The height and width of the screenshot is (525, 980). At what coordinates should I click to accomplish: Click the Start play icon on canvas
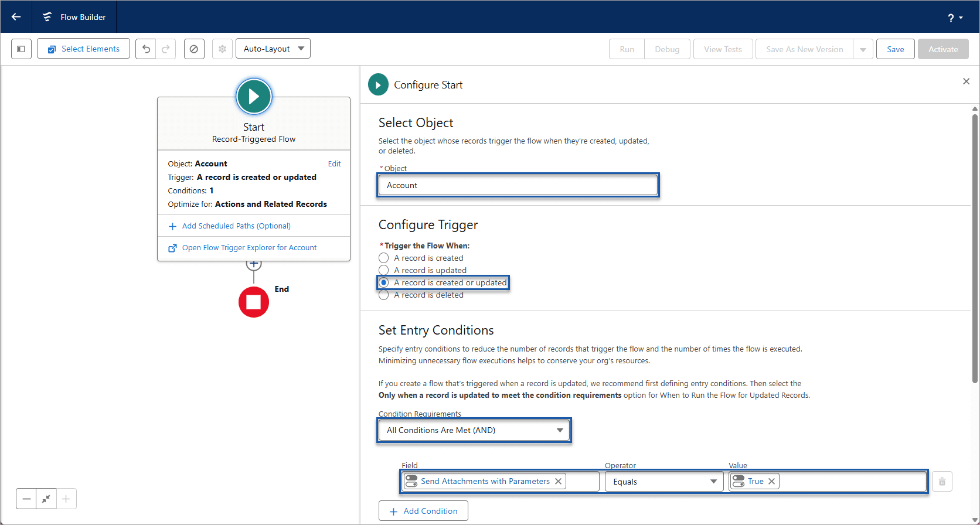(x=254, y=96)
